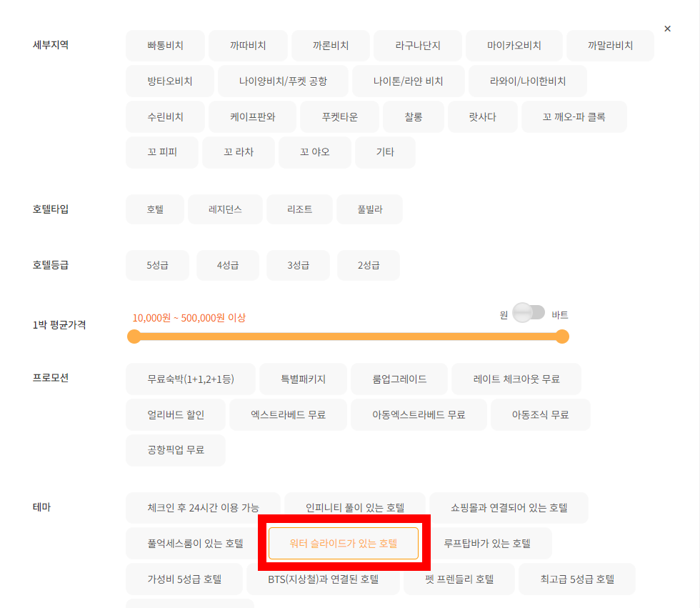Filter by 랏사다 area
The image size is (700, 608).
click(x=483, y=117)
